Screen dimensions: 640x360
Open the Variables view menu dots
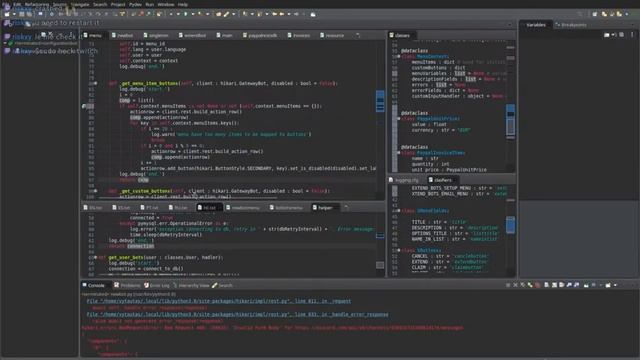coord(632,35)
